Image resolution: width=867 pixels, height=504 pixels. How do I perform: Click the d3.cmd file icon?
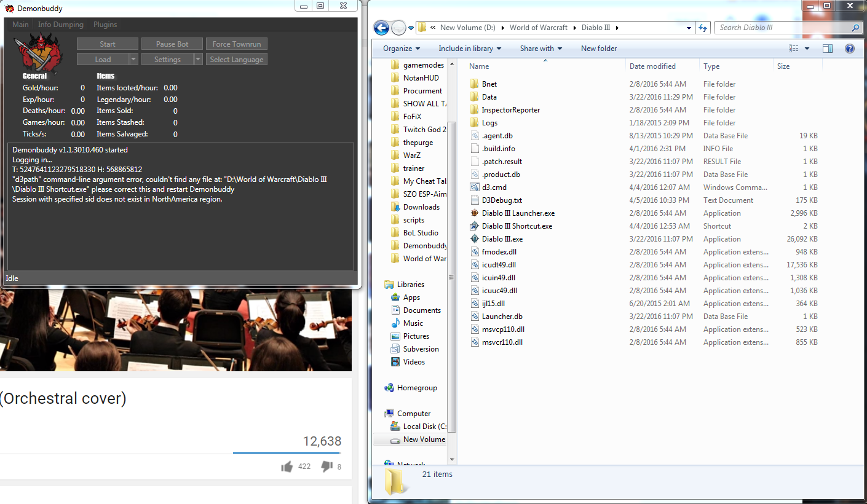point(474,187)
